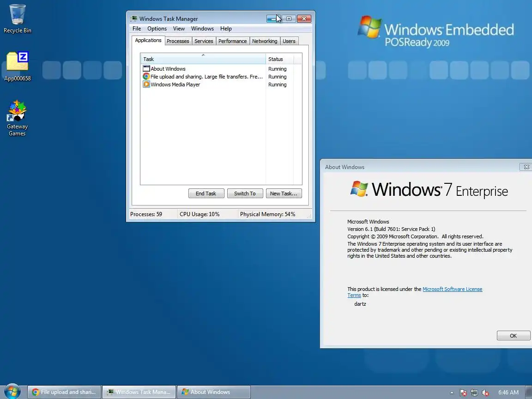Click Running status of Windows Media Player

coord(277,85)
